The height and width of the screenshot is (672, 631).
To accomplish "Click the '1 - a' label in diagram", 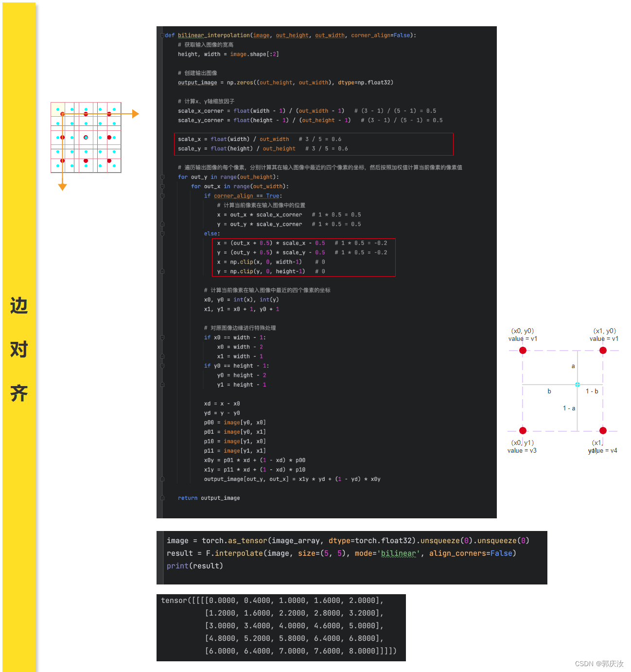I will [569, 408].
